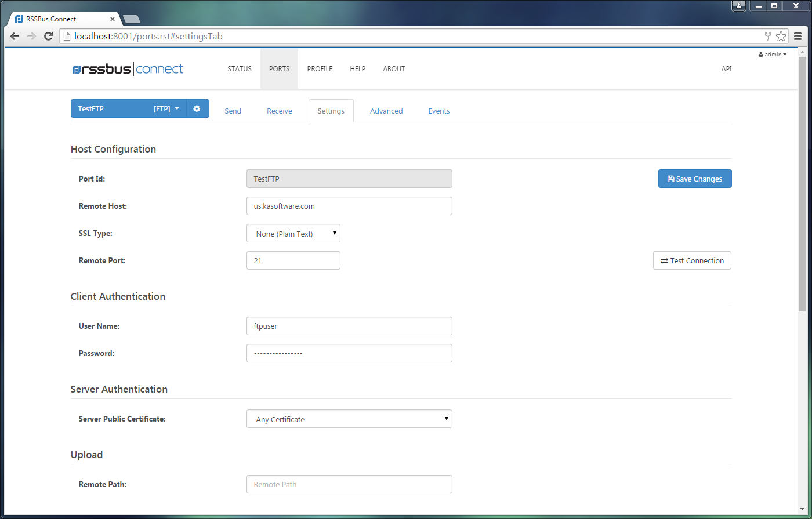The height and width of the screenshot is (519, 812).
Task: Click the Test Connection button
Action: 692,260
